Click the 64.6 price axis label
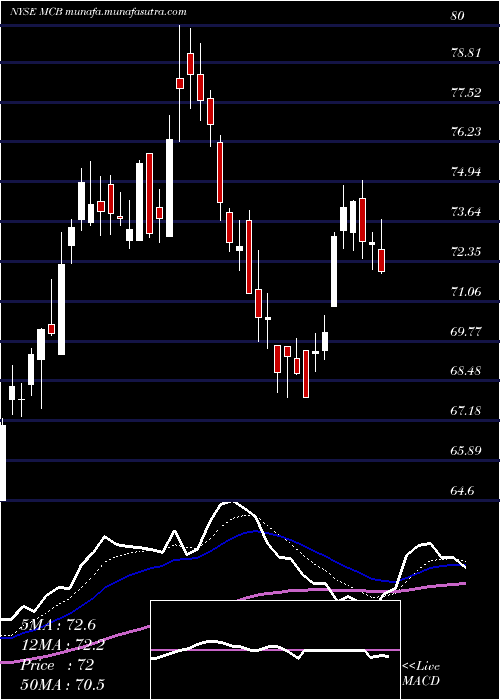 [462, 491]
